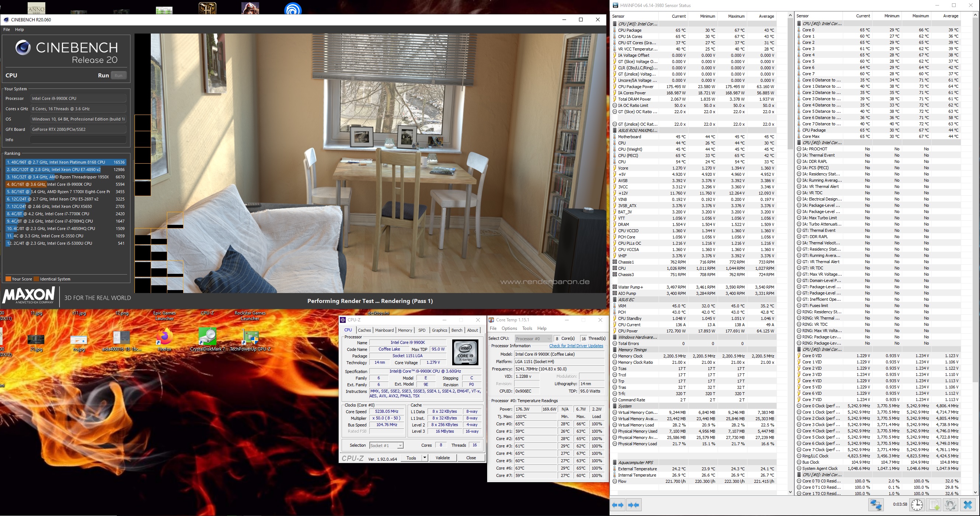The image size is (980, 516).
Task: Click blue X to close sensors
Action: point(968,505)
